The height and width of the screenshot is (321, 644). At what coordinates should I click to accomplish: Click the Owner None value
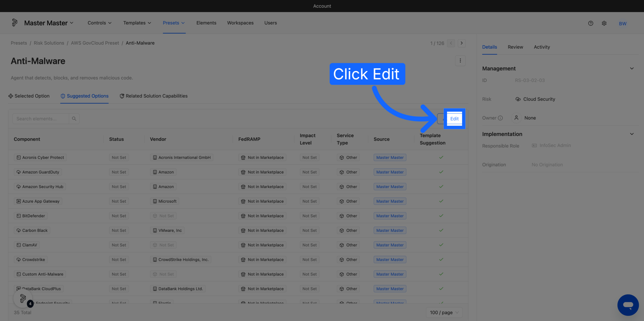(524, 118)
